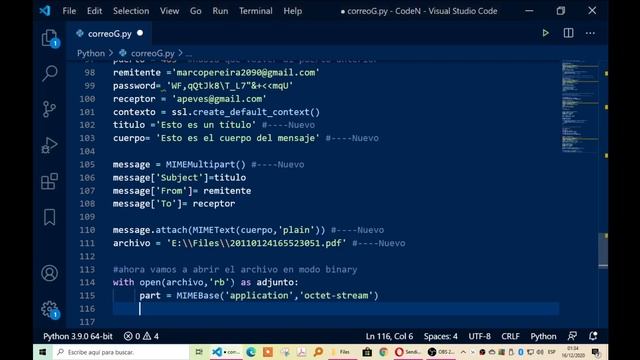Change indentation with Spaces: 4
This screenshot has width=640, height=360.
pos(440,336)
